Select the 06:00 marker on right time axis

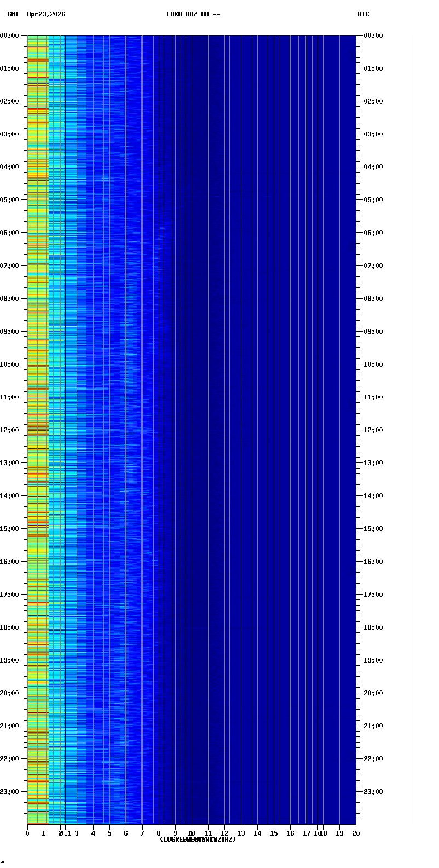point(373,233)
